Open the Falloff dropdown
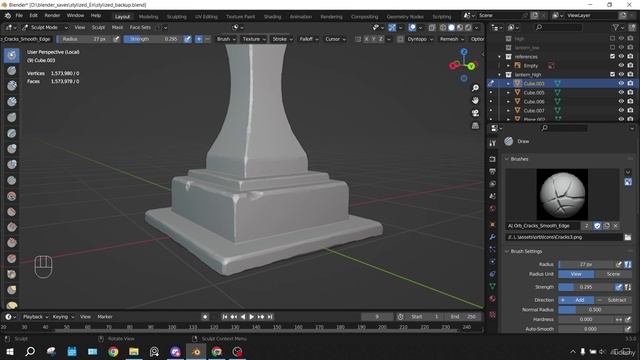The width and height of the screenshot is (640, 360). tap(309, 39)
